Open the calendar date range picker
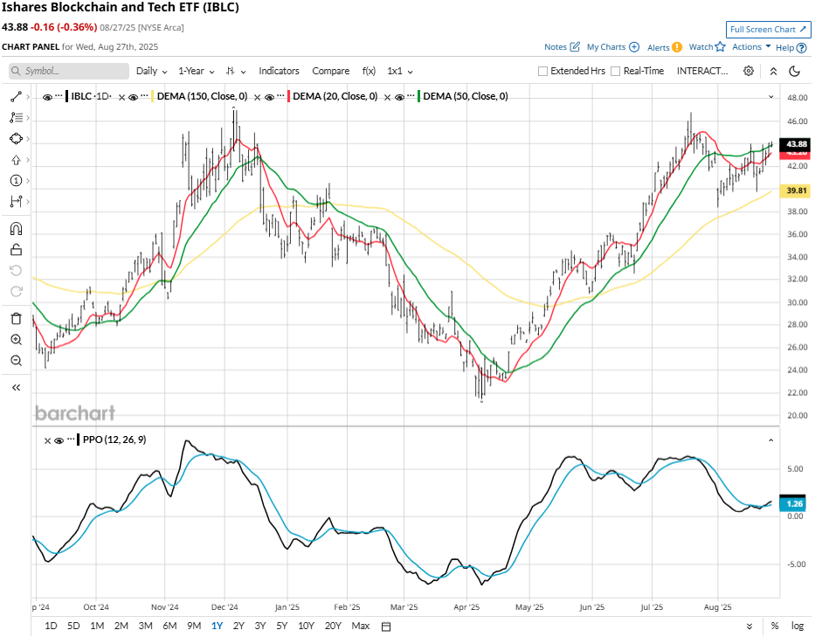Screen dimensions: 829x644 [x=386, y=627]
